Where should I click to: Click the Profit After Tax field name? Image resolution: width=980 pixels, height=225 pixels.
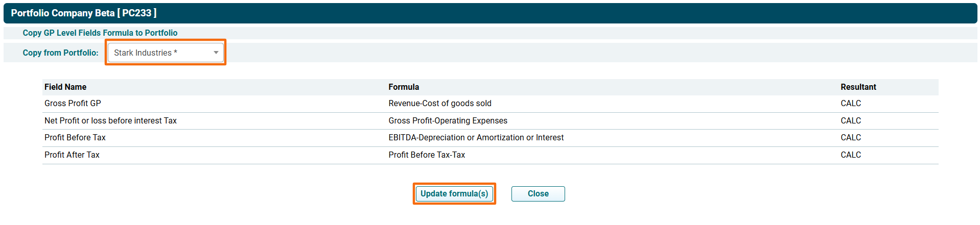tap(72, 155)
